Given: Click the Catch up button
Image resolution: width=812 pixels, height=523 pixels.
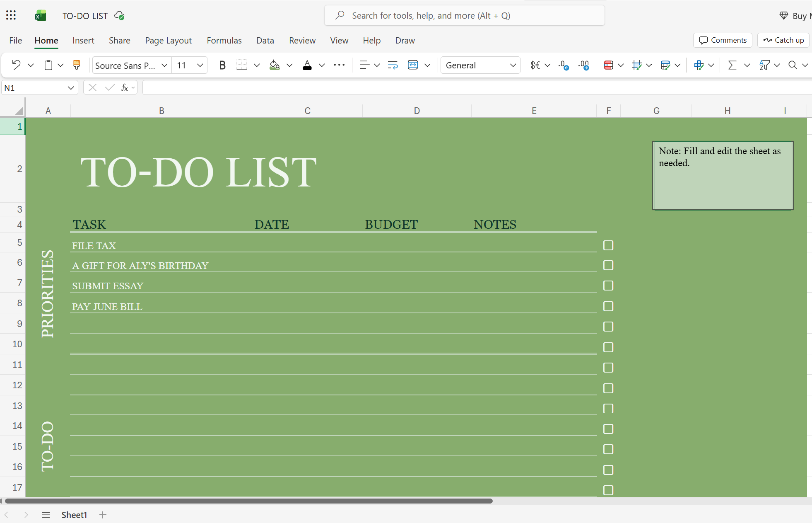Looking at the screenshot, I should tap(783, 40).
